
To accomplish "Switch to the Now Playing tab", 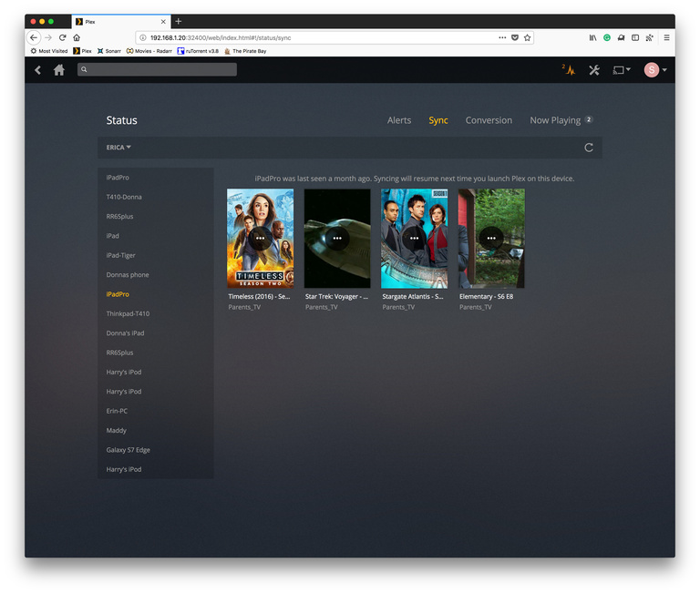I will [561, 120].
